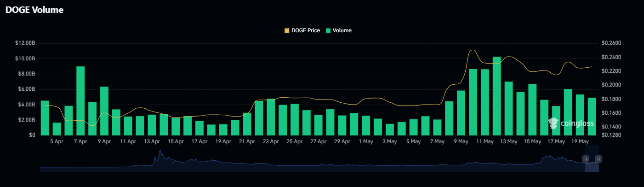This screenshot has height=187, width=644.
Task: Select the volume bar for 9 May
Action: (461, 113)
